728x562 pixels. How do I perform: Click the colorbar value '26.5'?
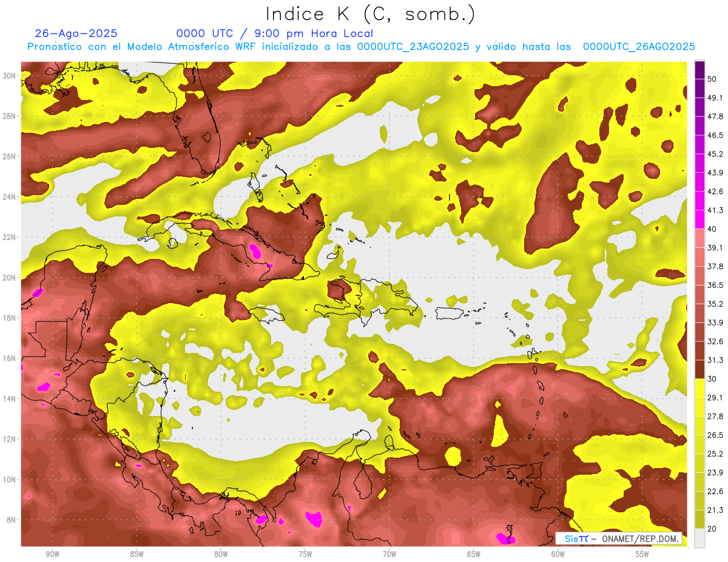click(x=715, y=435)
